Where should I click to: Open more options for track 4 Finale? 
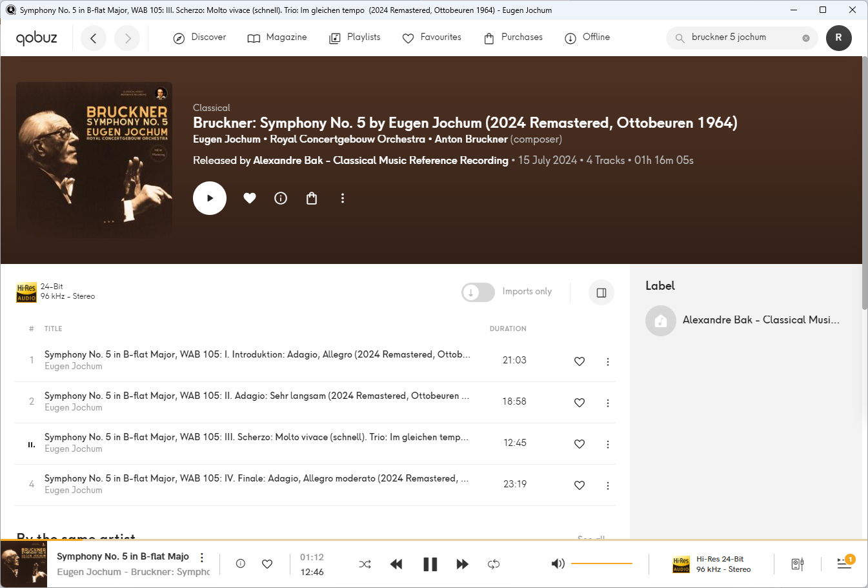[x=607, y=485]
